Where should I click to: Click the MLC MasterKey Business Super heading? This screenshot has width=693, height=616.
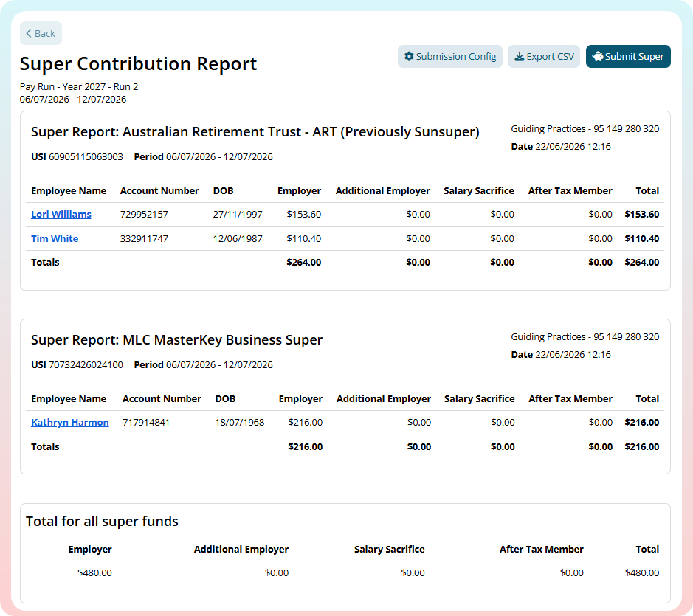[x=177, y=340]
